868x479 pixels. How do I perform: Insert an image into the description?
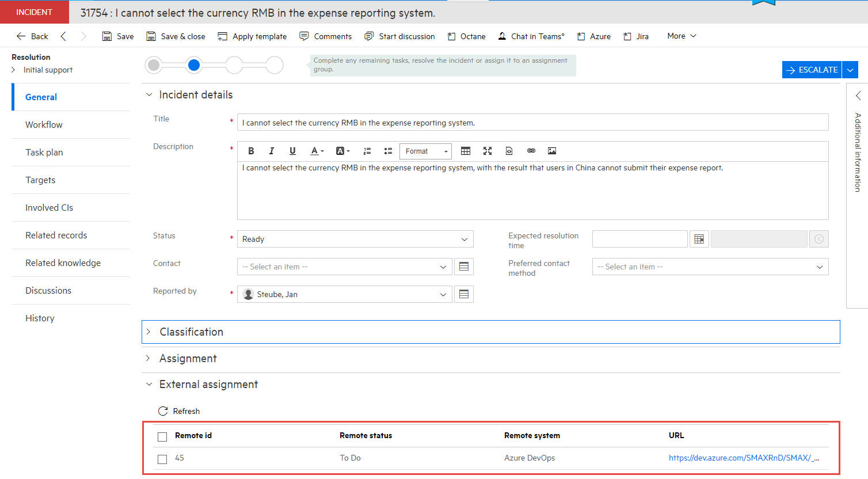coord(551,151)
